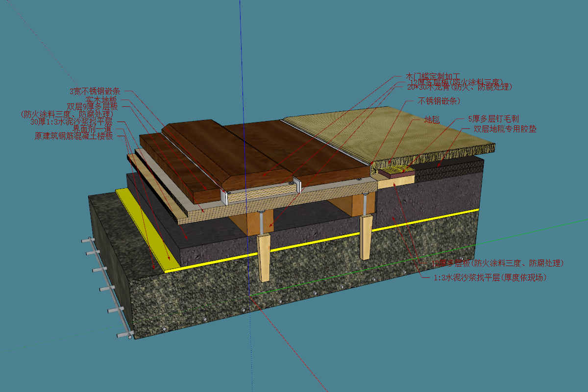Click the '界面剂一道' annotation text
The width and height of the screenshot is (588, 392).
[x=93, y=129]
